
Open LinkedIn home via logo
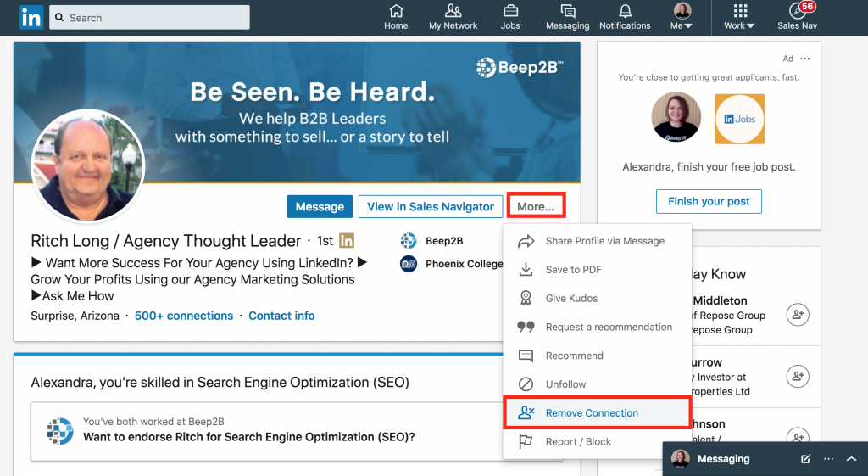click(31, 18)
